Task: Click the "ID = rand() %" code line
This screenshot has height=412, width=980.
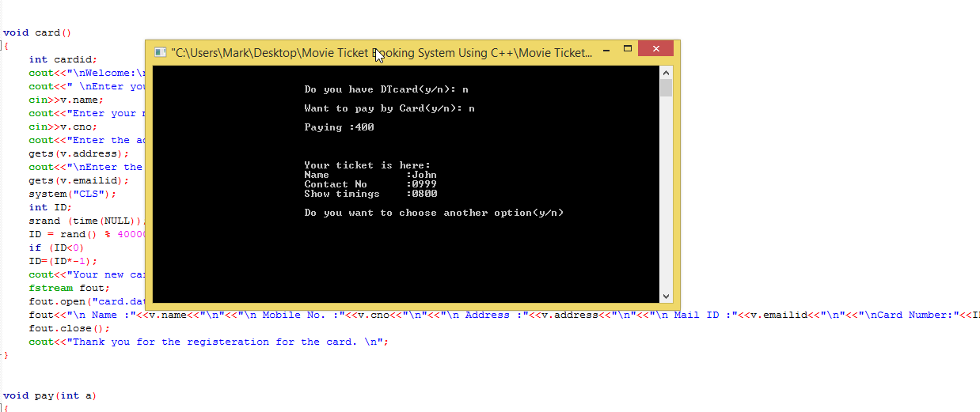Action: [87, 234]
